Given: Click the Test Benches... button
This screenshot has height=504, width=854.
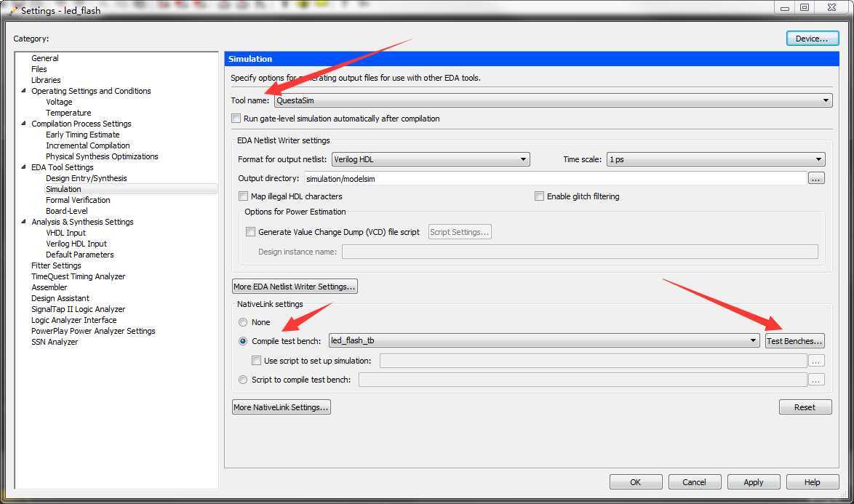Looking at the screenshot, I should (794, 340).
